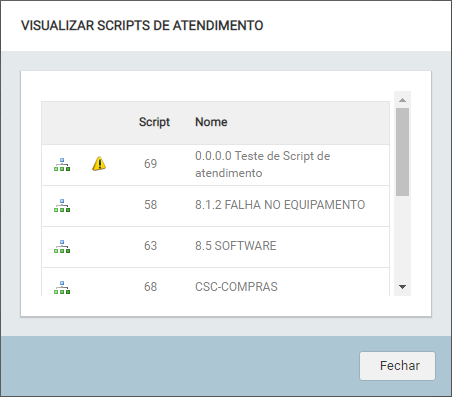Open flowchart icon for 8.1.2 FALHA NO EQUIPAMENTO
This screenshot has width=452, height=397.
coord(62,206)
